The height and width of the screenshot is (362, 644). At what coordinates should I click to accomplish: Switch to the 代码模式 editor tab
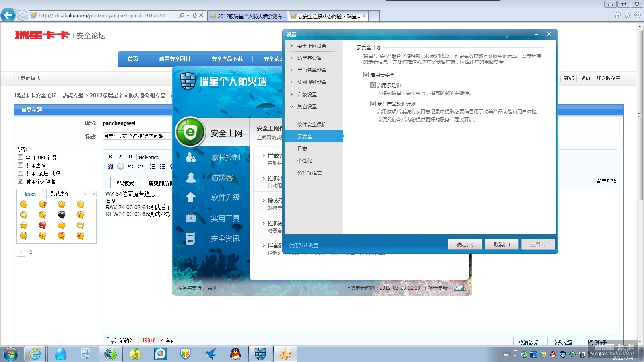124,183
